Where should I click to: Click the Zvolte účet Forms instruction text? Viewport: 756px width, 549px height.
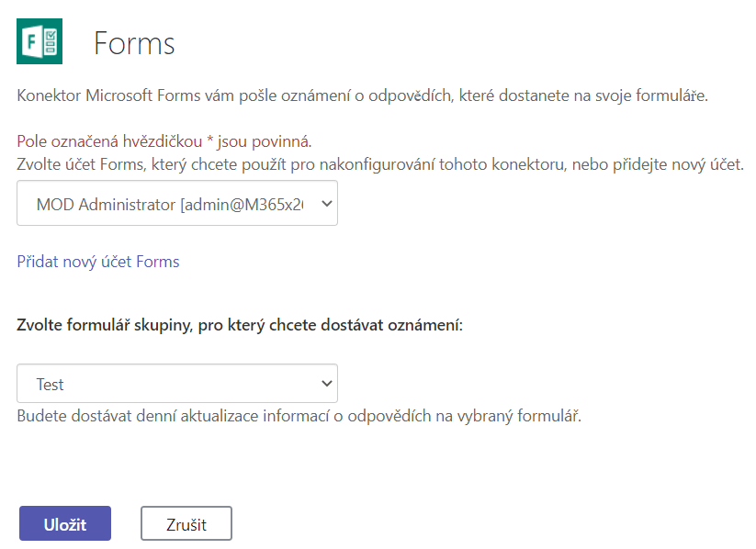(380, 164)
